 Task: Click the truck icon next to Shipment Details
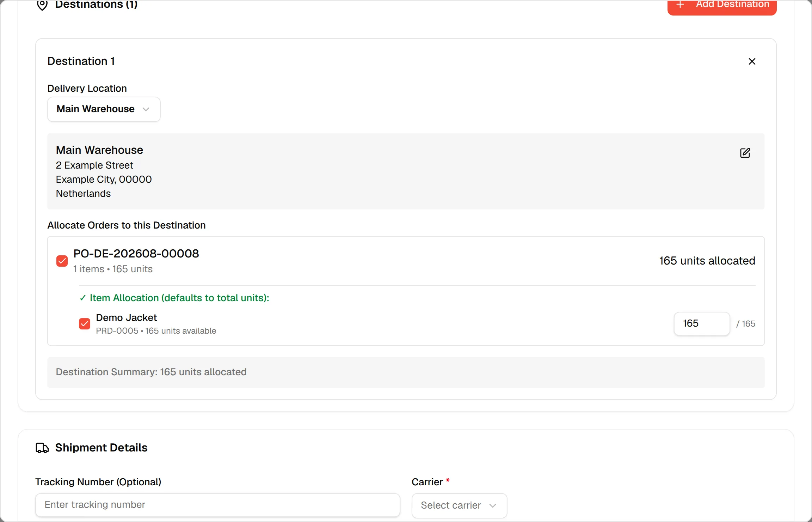[42, 448]
